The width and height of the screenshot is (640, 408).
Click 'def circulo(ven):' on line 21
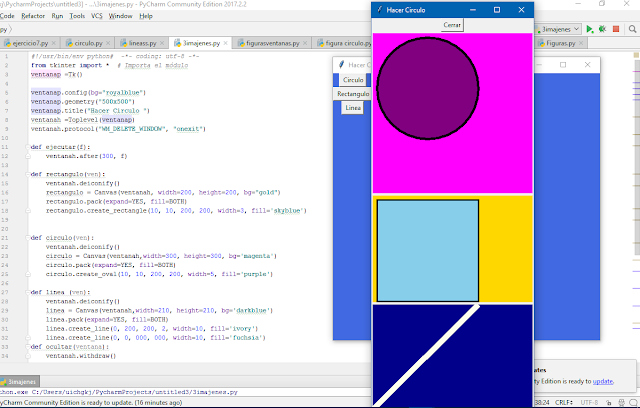coord(62,237)
